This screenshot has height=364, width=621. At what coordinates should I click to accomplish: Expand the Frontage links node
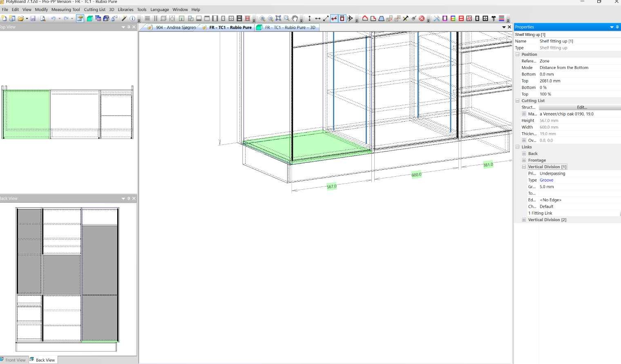tap(524, 160)
